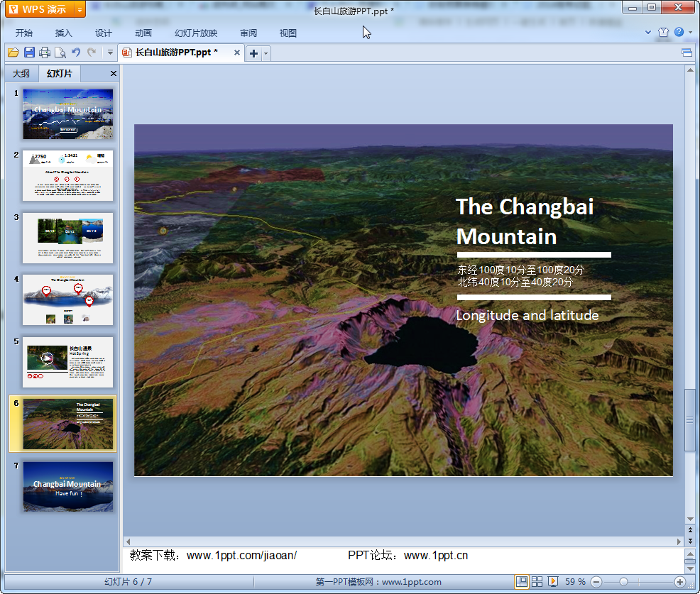Undo the last action
Screen dimensions: 700x594
76,53
